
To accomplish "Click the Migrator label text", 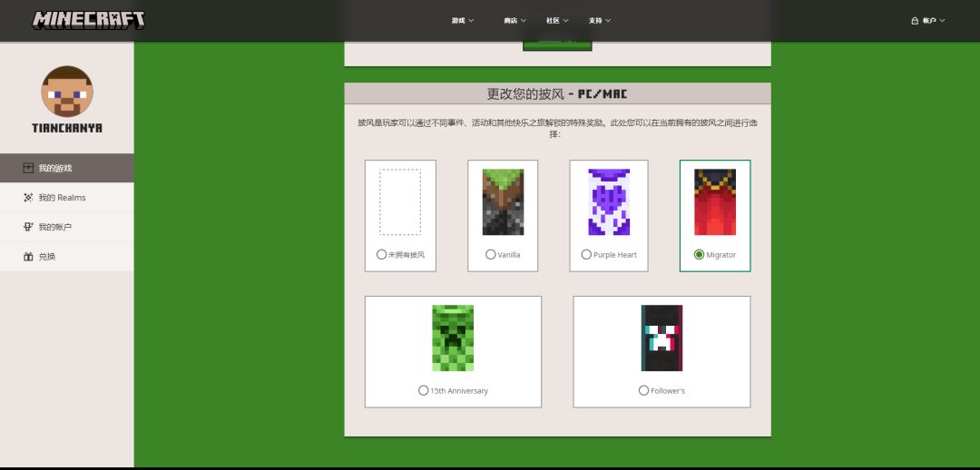I will pos(721,255).
